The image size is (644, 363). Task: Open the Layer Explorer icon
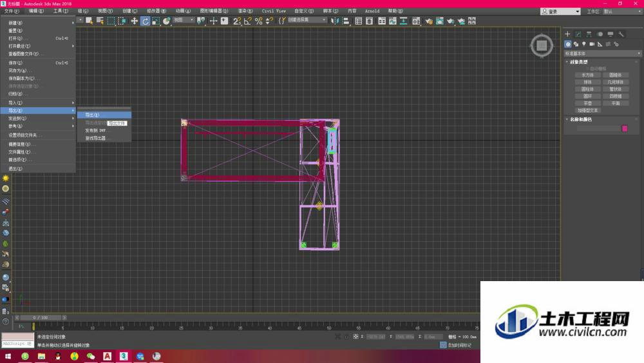click(x=369, y=21)
